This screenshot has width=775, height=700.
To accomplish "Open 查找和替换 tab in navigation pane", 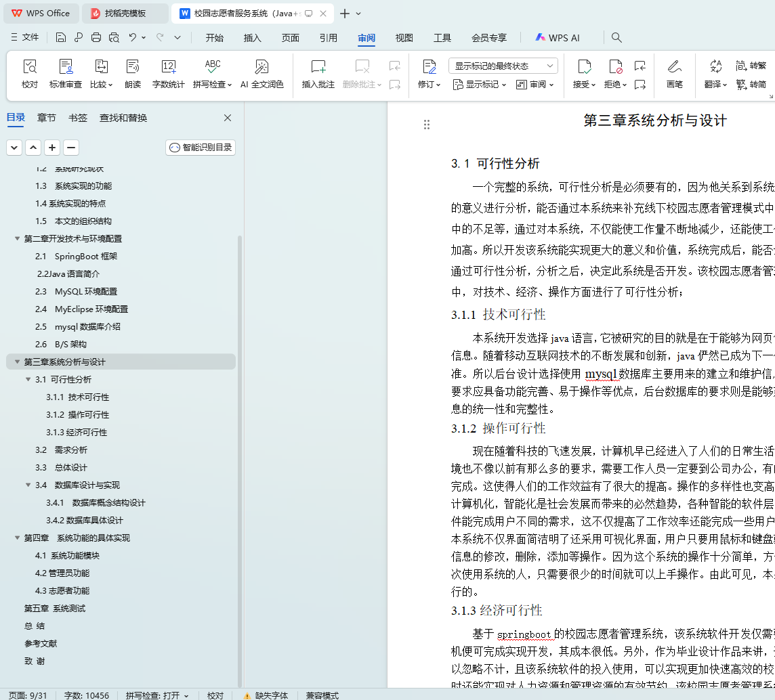I will [x=123, y=118].
